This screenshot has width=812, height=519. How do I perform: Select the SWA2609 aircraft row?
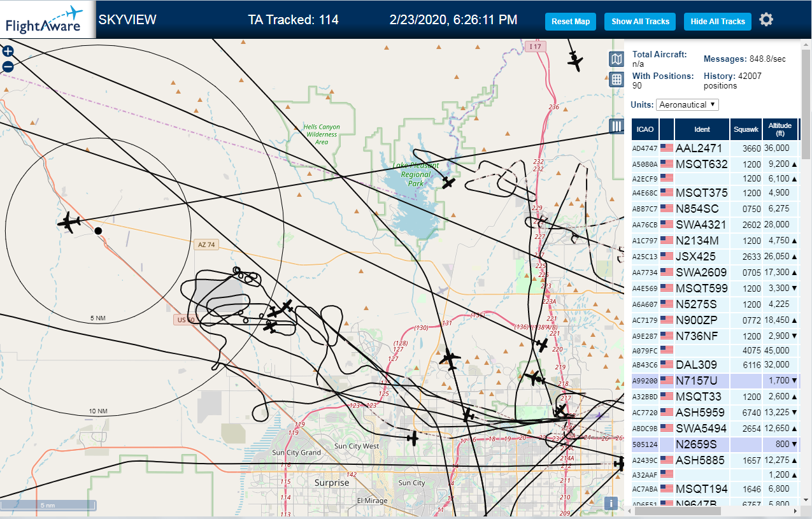tap(715, 272)
